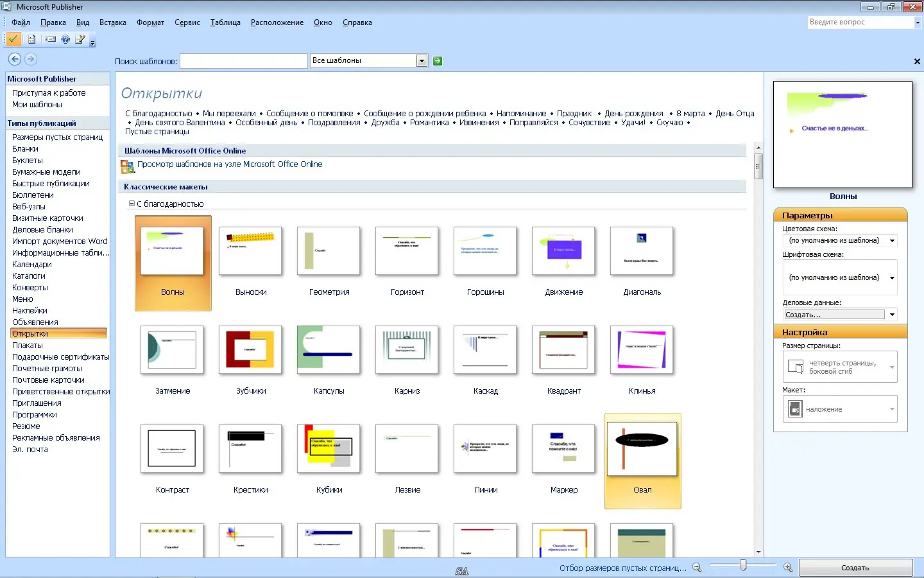This screenshot has height=578, width=924.
Task: Jump to 8 марта category link
Action: 690,114
